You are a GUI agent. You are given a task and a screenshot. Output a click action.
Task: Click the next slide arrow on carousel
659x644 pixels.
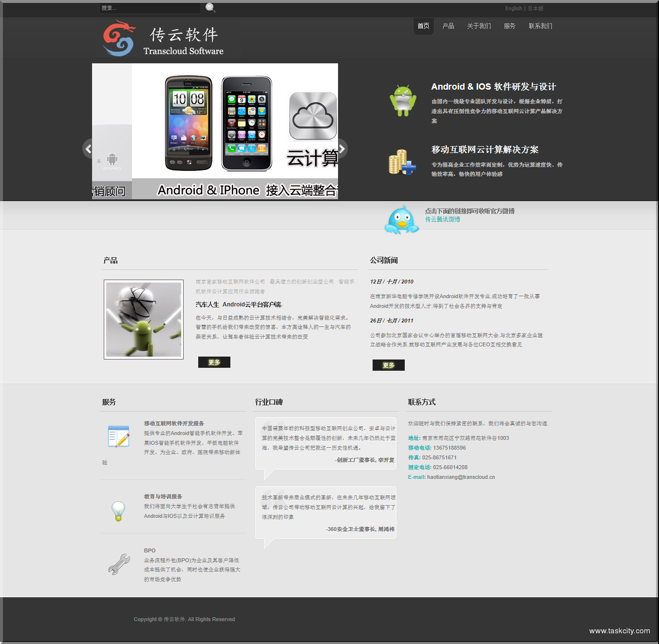(x=342, y=149)
